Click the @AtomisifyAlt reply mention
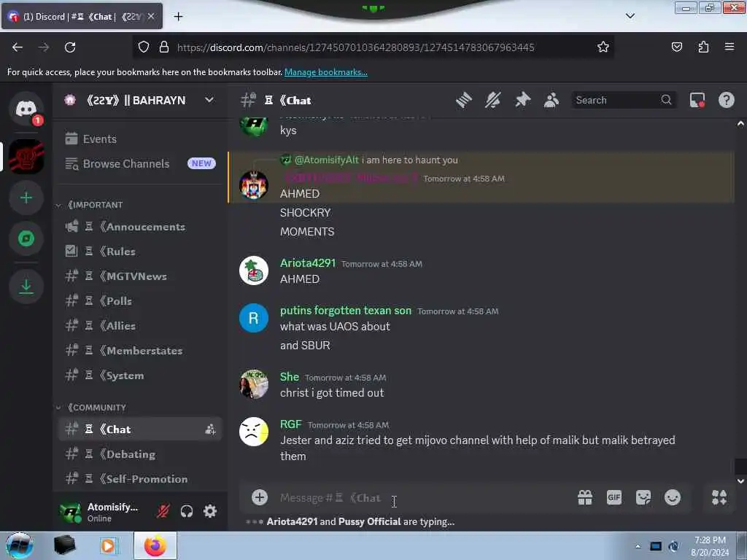This screenshot has height=560, width=747. [x=326, y=160]
